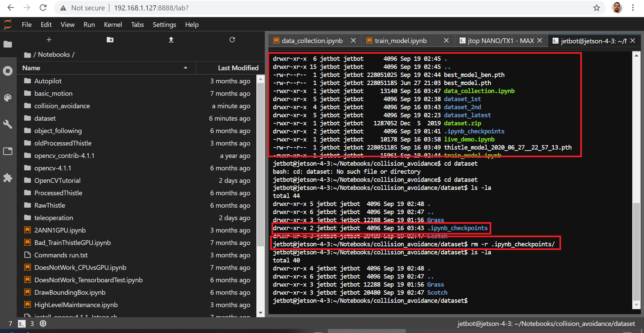The image size is (644, 333).
Task: Refresh the file list
Action: point(232,40)
